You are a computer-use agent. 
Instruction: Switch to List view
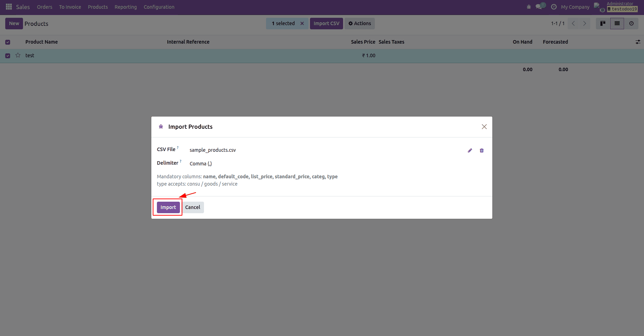pyautogui.click(x=617, y=23)
